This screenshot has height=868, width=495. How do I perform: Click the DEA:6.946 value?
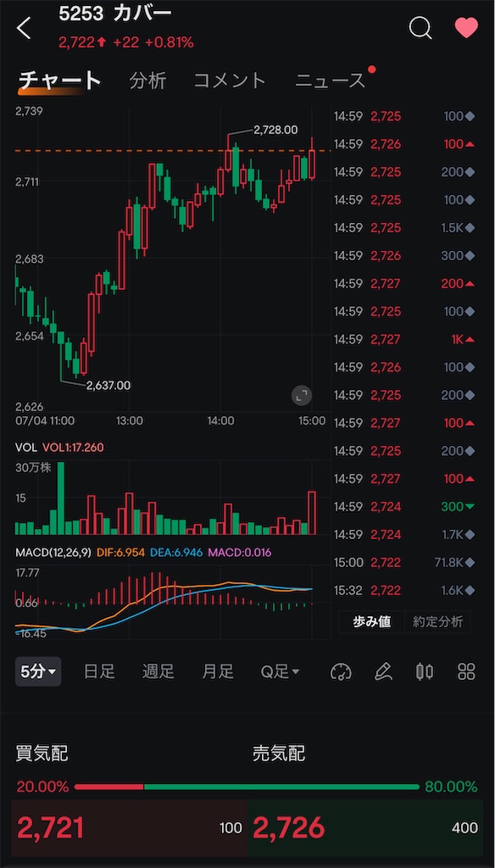click(177, 553)
